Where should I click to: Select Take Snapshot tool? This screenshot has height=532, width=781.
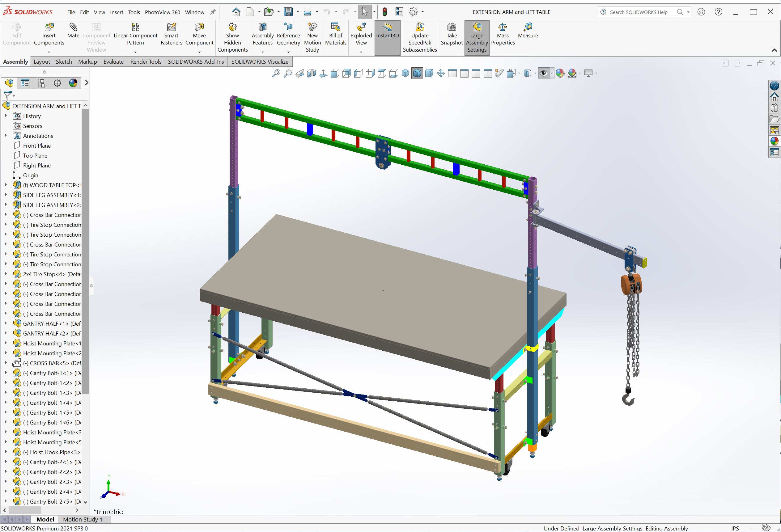(x=452, y=27)
